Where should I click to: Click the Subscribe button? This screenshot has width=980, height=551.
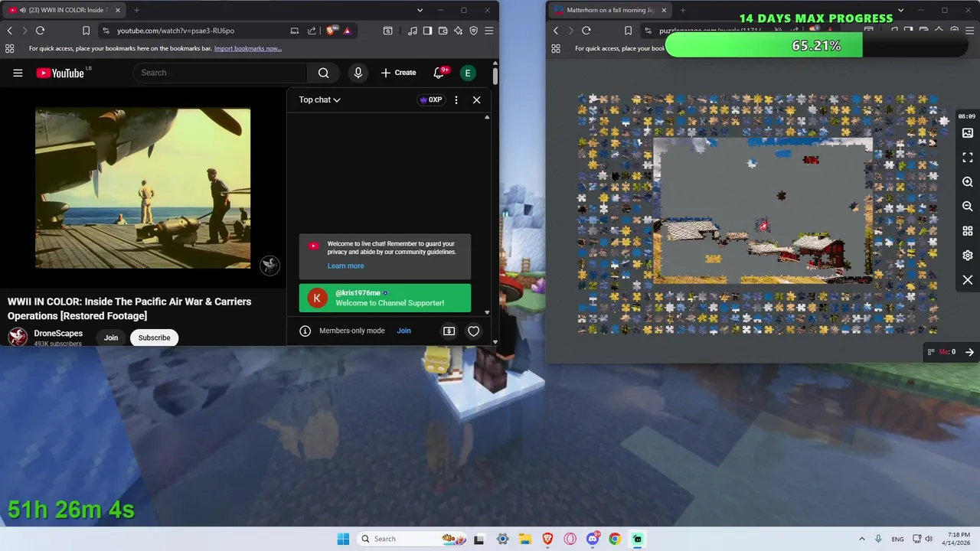(x=154, y=337)
